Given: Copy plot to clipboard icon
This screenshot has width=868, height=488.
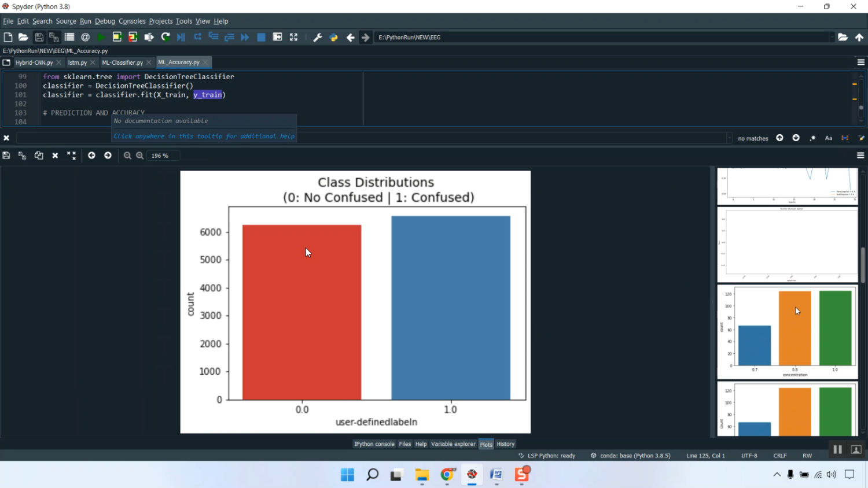Looking at the screenshot, I should (39, 156).
